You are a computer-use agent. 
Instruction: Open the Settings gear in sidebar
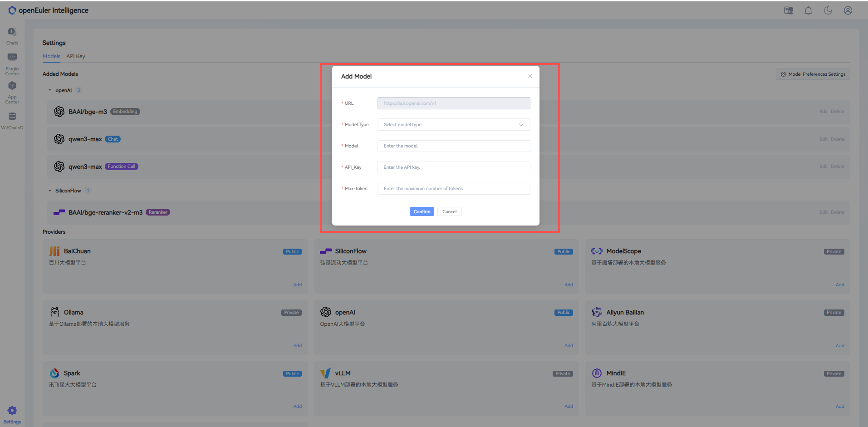coord(12,411)
